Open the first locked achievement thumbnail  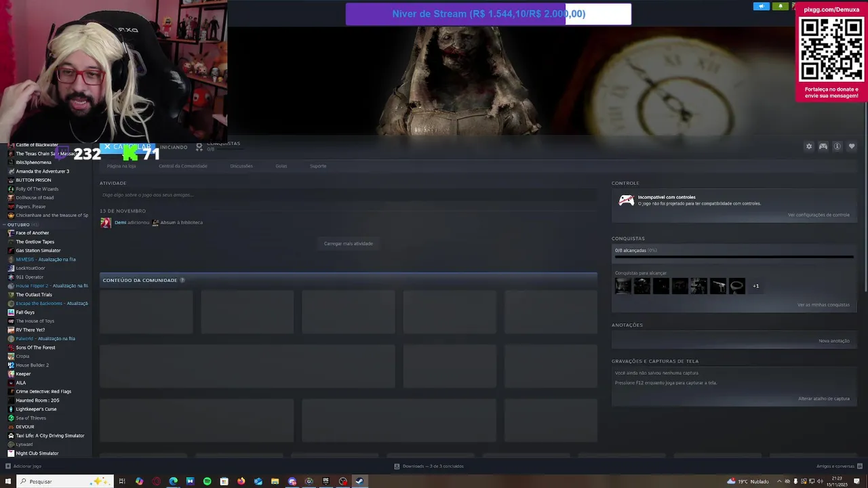[x=623, y=286]
